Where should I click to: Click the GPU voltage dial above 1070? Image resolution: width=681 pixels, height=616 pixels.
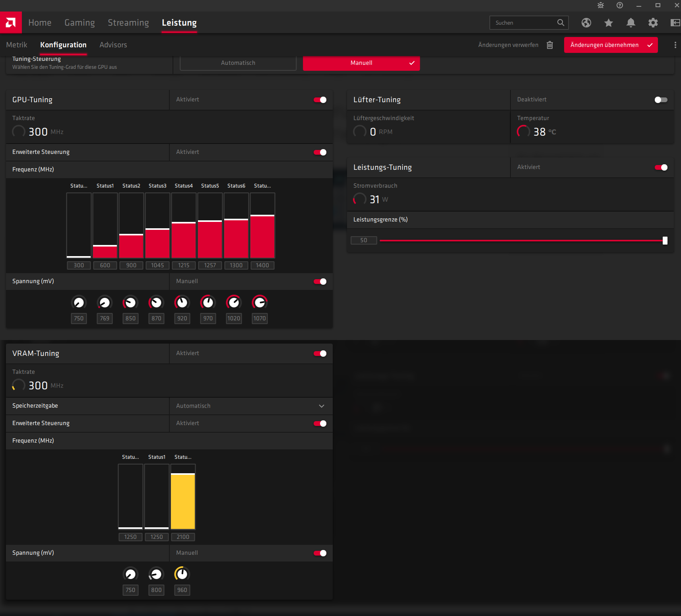[x=260, y=303]
